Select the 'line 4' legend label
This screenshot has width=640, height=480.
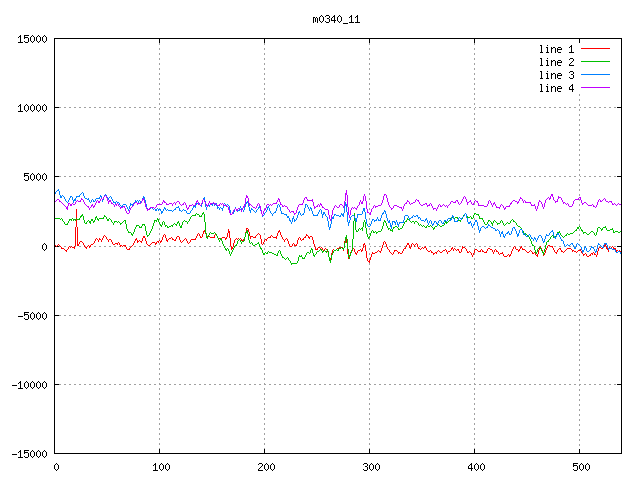556,88
